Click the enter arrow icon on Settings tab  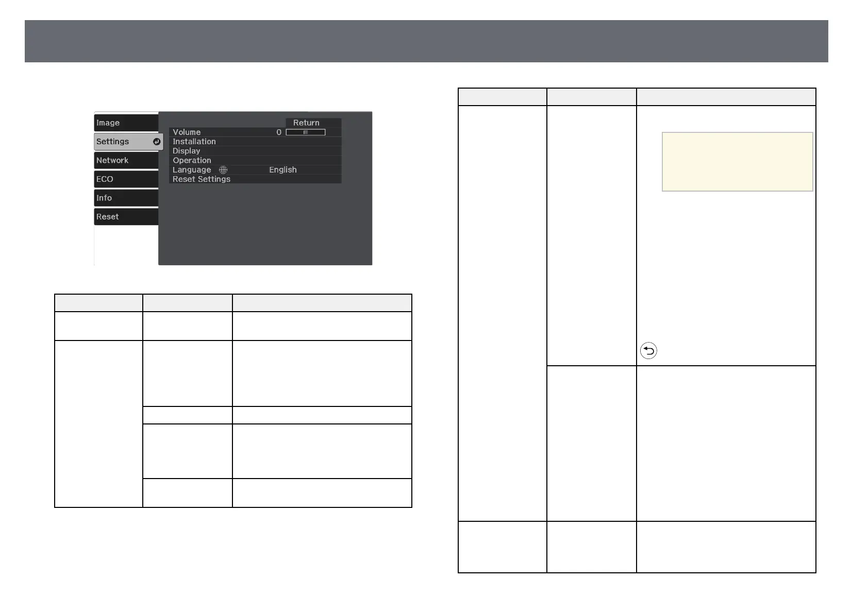pyautogui.click(x=157, y=142)
